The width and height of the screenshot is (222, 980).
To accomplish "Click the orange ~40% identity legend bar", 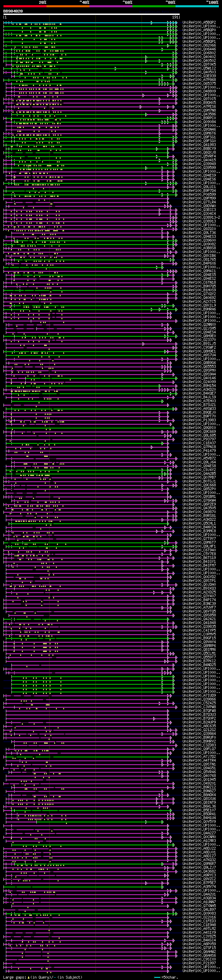I will (68, 6).
